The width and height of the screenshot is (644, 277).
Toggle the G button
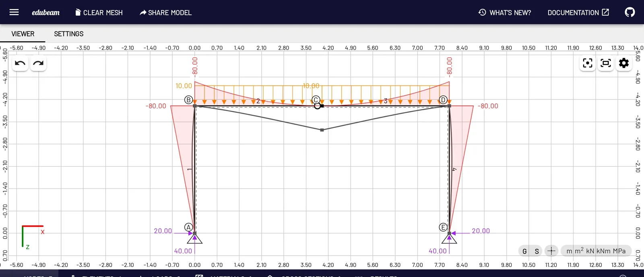(x=524, y=251)
